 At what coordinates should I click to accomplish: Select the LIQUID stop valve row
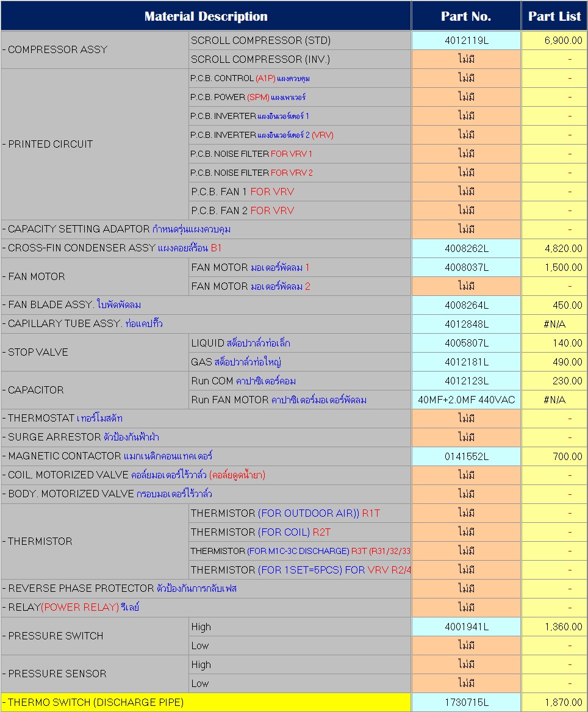coord(299,343)
